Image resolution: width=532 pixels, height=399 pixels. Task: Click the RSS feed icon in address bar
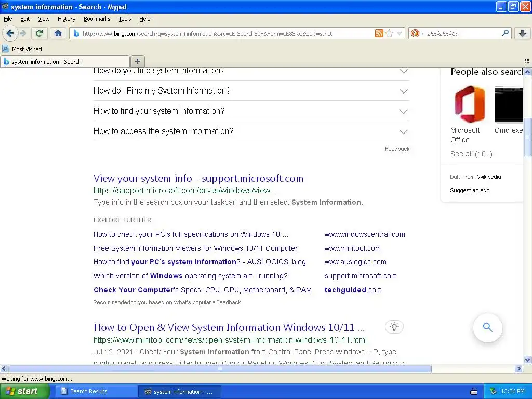pos(379,33)
